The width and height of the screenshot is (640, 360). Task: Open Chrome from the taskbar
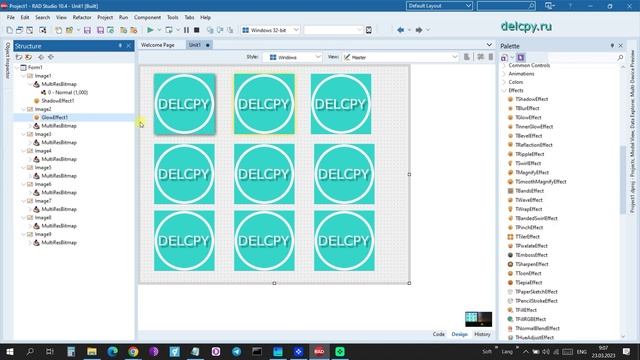click(133, 351)
